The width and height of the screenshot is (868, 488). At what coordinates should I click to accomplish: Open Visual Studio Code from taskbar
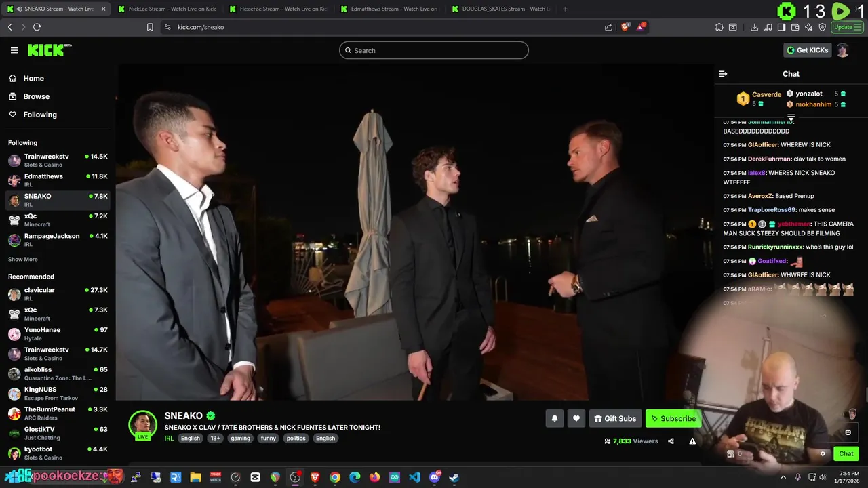[x=414, y=477]
